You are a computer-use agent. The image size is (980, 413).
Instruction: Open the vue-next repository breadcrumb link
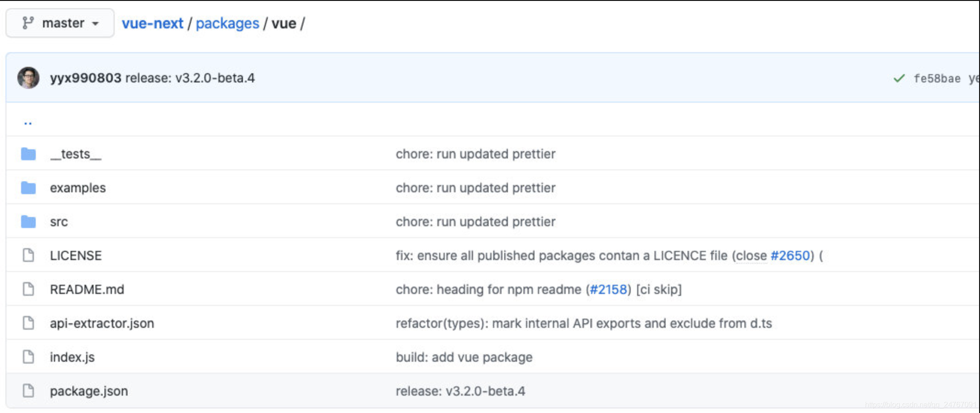pos(152,23)
